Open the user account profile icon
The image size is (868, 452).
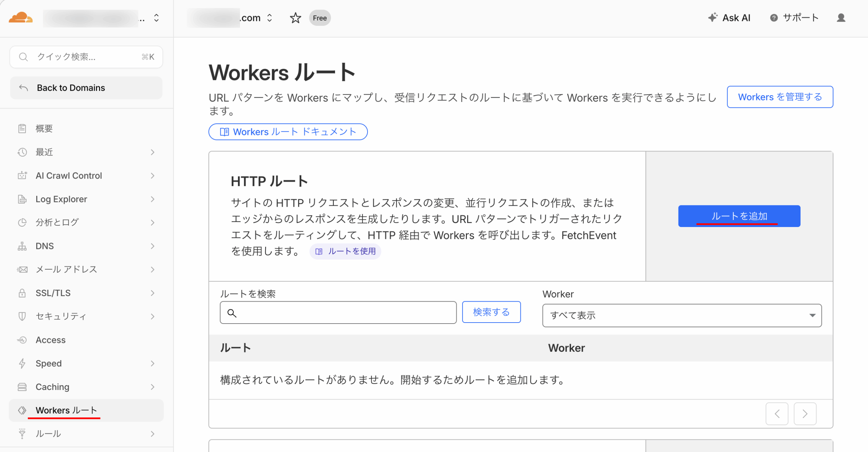(841, 18)
